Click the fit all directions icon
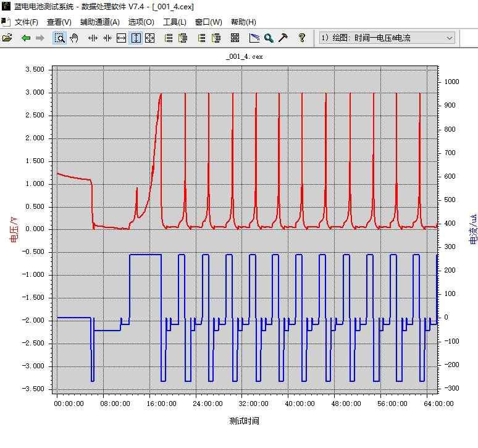The height and width of the screenshot is (448, 478). click(149, 38)
